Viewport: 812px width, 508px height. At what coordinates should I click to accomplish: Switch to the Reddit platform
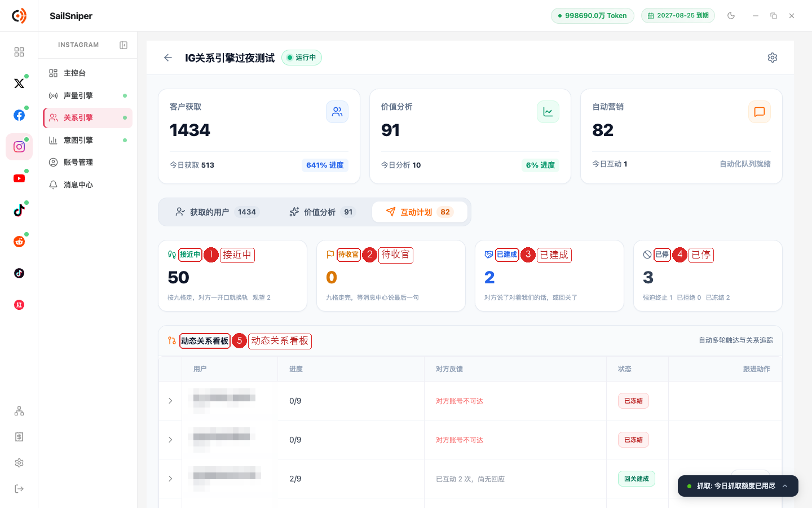19,242
